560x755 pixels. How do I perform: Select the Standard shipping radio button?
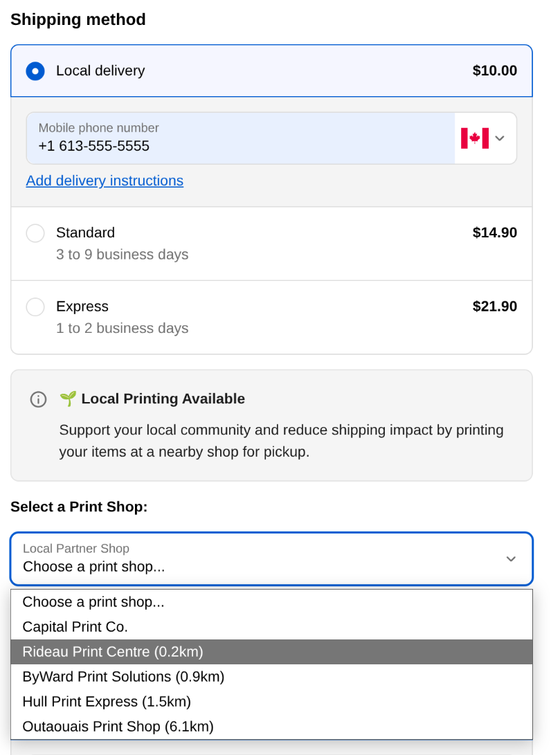tap(35, 233)
